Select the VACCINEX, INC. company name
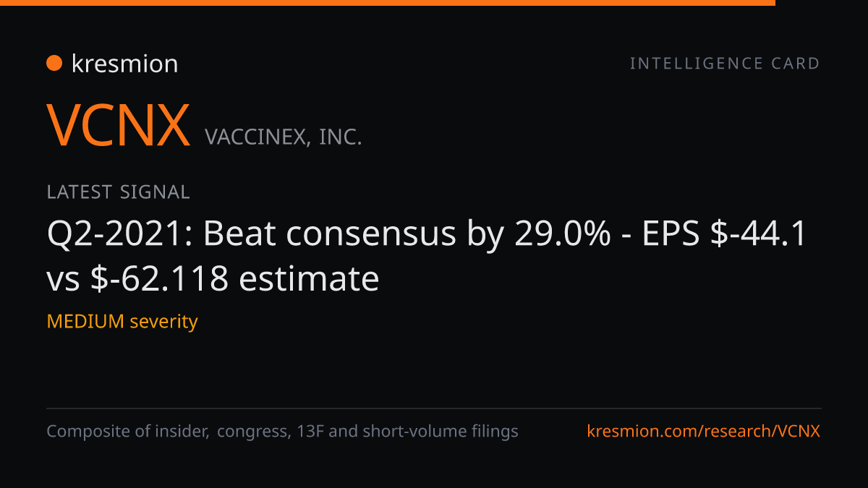868x488 pixels. [283, 137]
